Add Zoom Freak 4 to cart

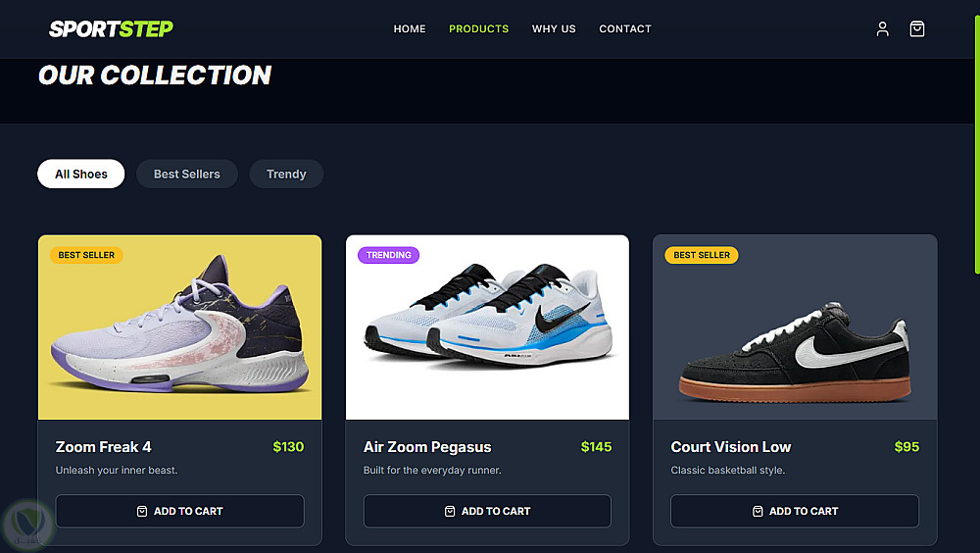(x=180, y=511)
